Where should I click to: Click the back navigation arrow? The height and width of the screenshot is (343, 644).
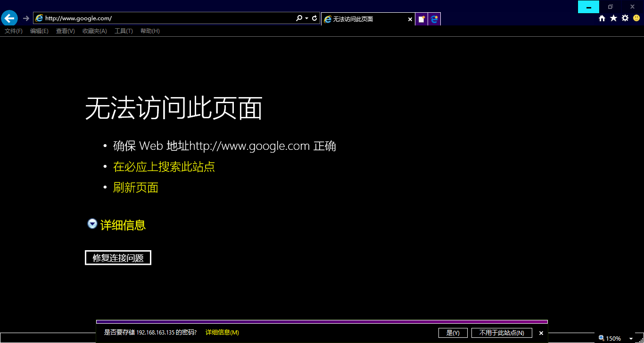tap(9, 18)
